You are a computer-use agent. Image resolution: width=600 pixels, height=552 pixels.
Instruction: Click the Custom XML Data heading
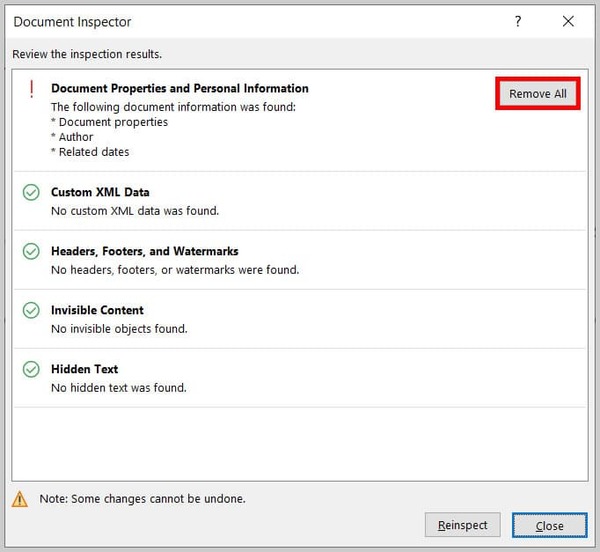100,192
